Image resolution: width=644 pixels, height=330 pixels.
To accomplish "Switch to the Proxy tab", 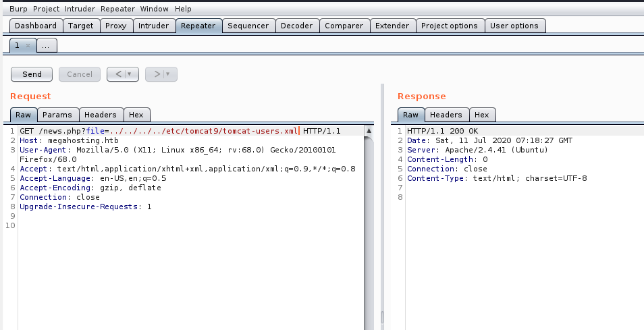I will tap(116, 26).
